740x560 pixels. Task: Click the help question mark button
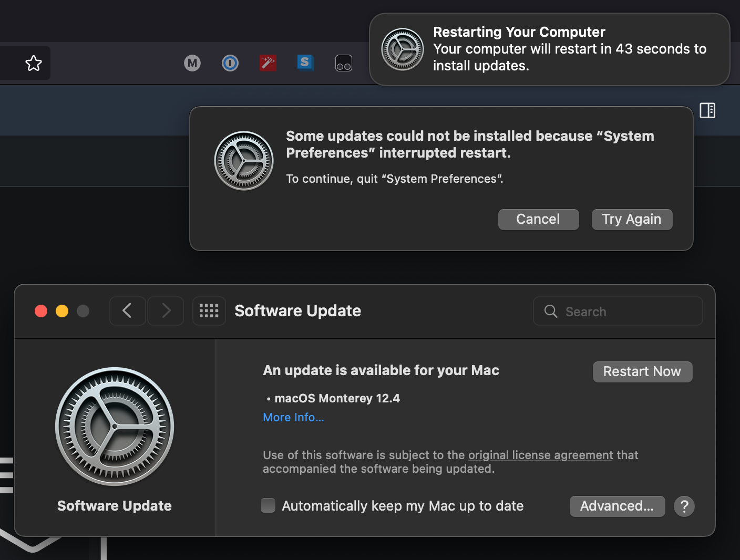(684, 506)
